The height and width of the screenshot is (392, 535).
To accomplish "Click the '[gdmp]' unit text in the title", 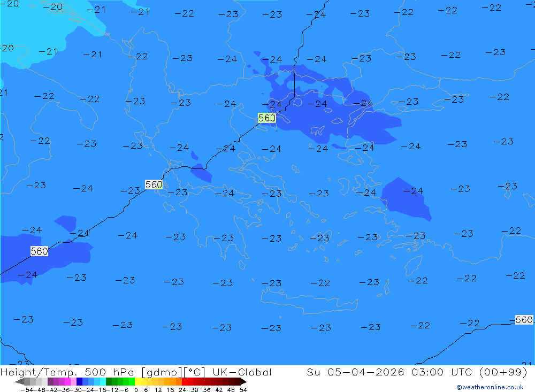I will click(x=162, y=372).
